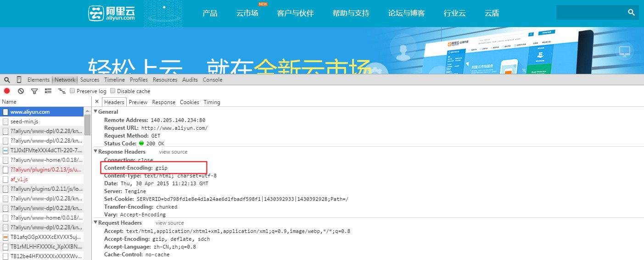The image size is (644, 260).
Task: Click view source beside Request Headers
Action: pyautogui.click(x=169, y=223)
